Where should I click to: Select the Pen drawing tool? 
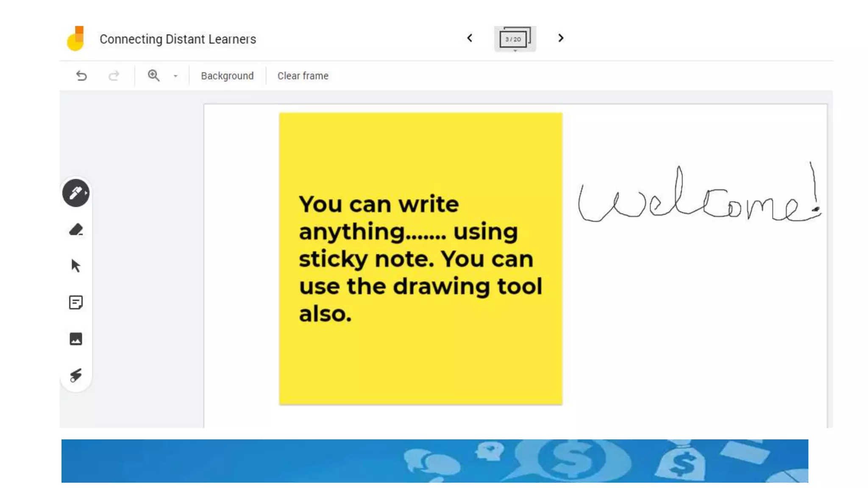point(76,193)
